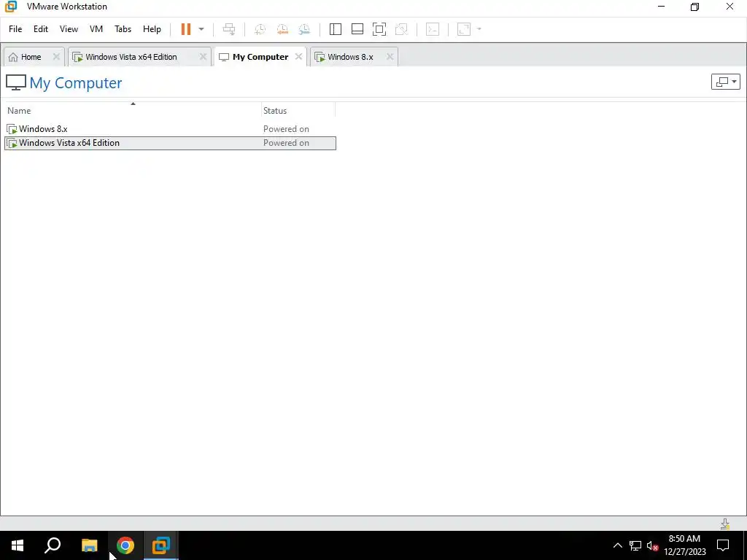747x560 pixels.
Task: Click the network tray icon
Action: coord(635,545)
